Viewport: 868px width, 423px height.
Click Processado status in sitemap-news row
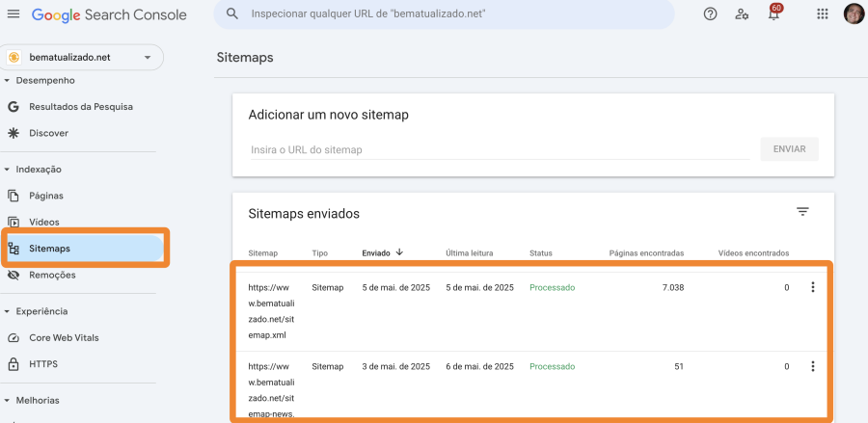552,366
